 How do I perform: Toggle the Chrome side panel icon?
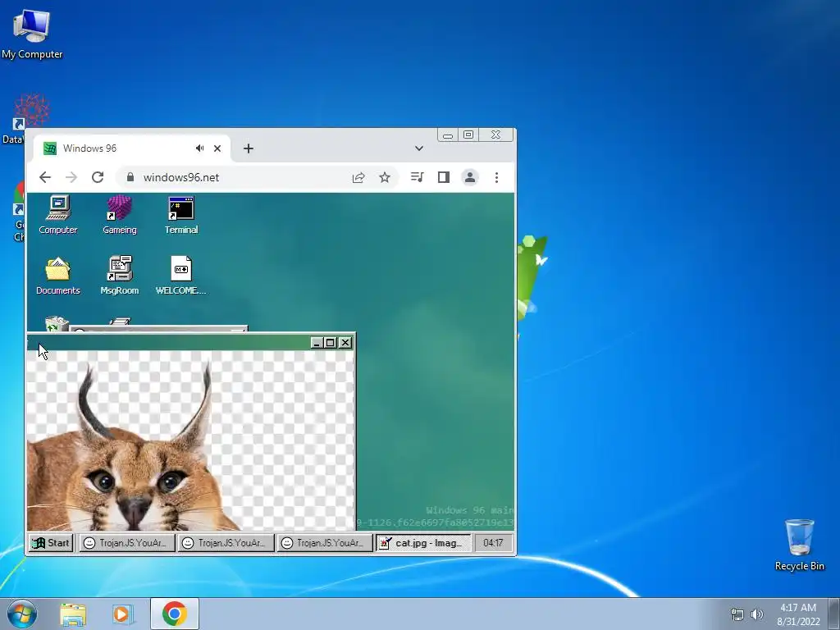[444, 177]
